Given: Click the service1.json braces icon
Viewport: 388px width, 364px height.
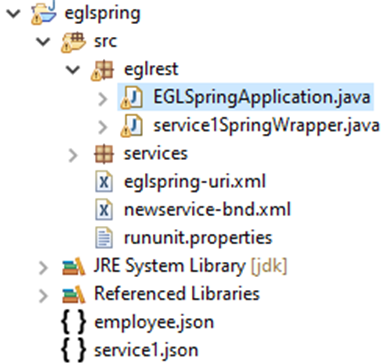Looking at the screenshot, I should (74, 350).
